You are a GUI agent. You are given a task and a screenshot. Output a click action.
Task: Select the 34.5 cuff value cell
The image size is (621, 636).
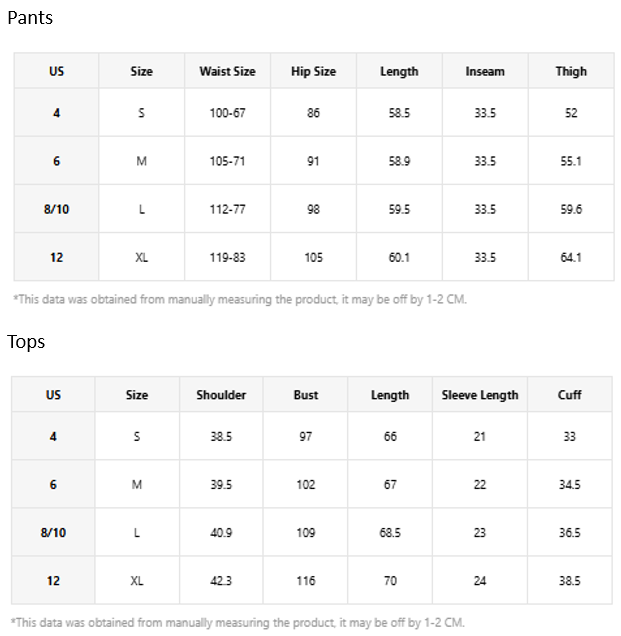tap(569, 484)
